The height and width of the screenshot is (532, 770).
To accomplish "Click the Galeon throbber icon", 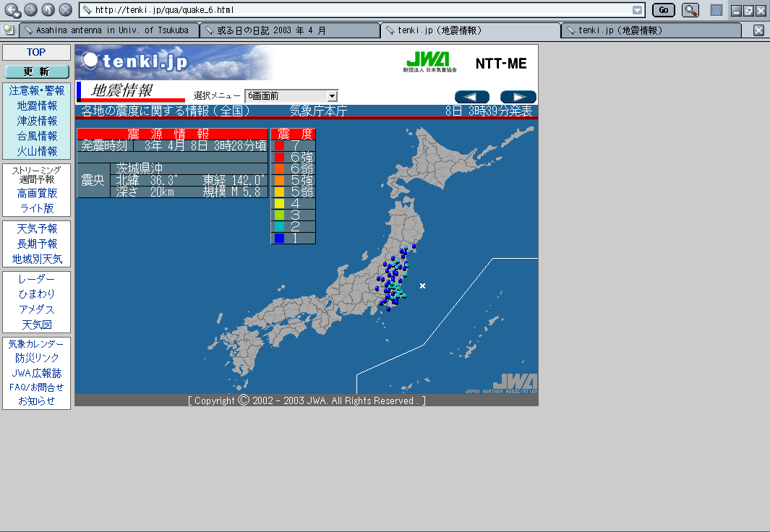I will click(x=716, y=10).
